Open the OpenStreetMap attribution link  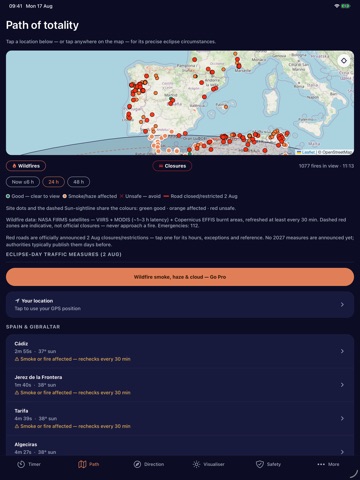tap(336, 152)
